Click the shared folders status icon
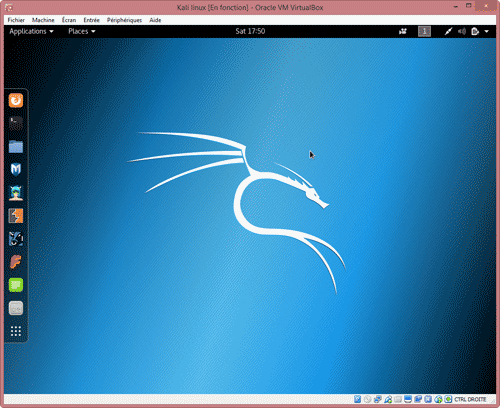Screen dimensions: 500x408 pyautogui.click(x=398, y=399)
